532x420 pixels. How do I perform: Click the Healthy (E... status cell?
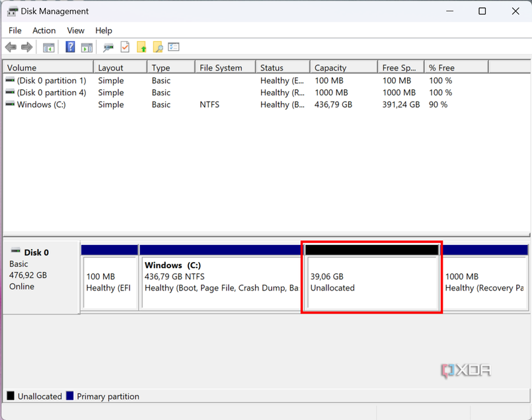(x=282, y=81)
